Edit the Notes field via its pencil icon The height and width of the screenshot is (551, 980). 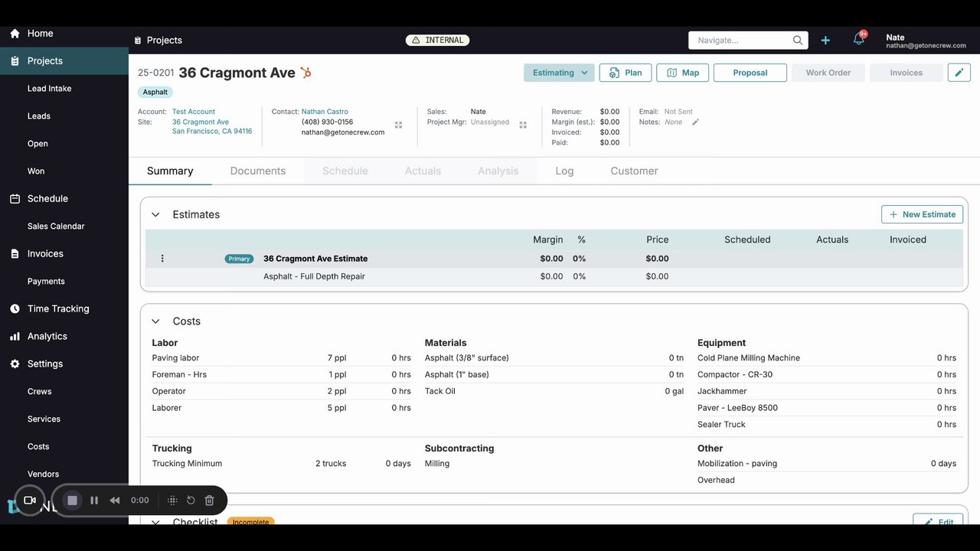coord(695,122)
